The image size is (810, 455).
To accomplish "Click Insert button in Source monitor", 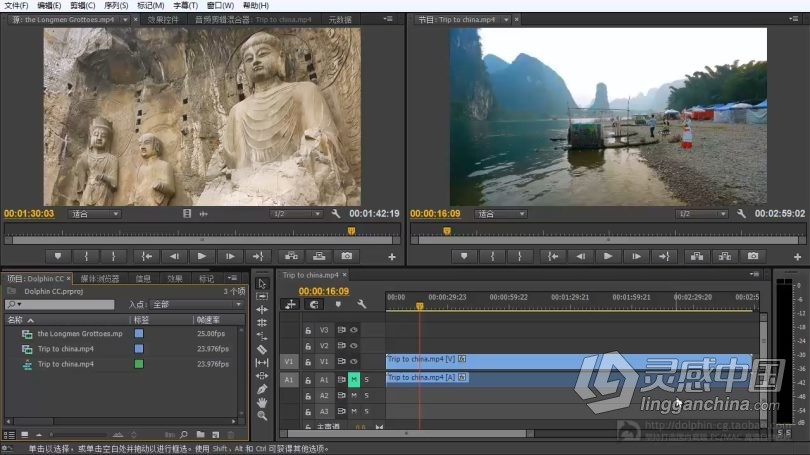I will [291, 256].
